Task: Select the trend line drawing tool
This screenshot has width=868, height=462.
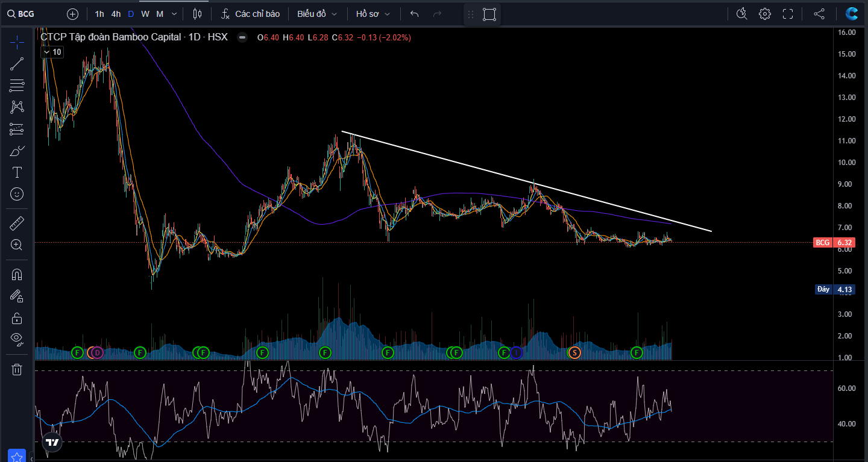Action: 17,64
